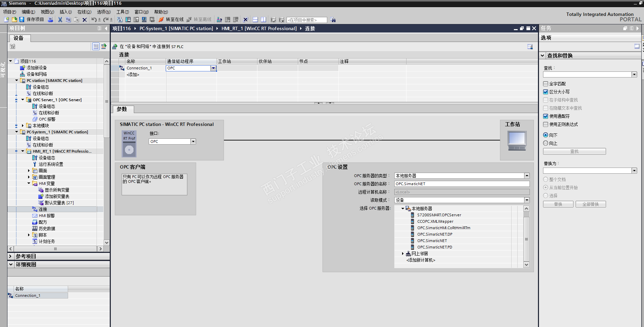This screenshot has height=327, width=644.
Task: Open the 替换为 replace text dropdown
Action: coord(634,171)
